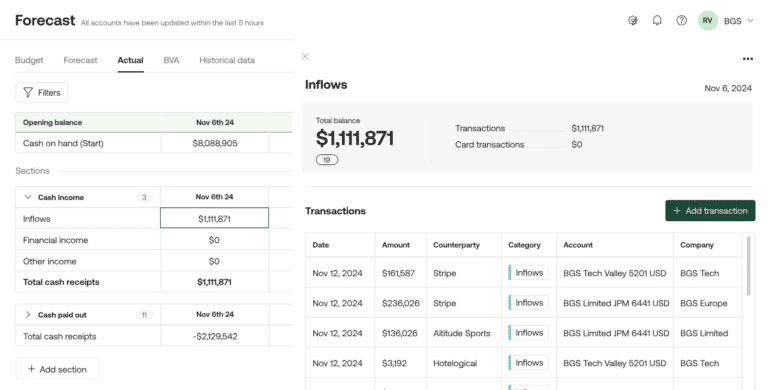Click the $161,587 Stripe amount
The width and height of the screenshot is (768, 390).
[398, 273]
